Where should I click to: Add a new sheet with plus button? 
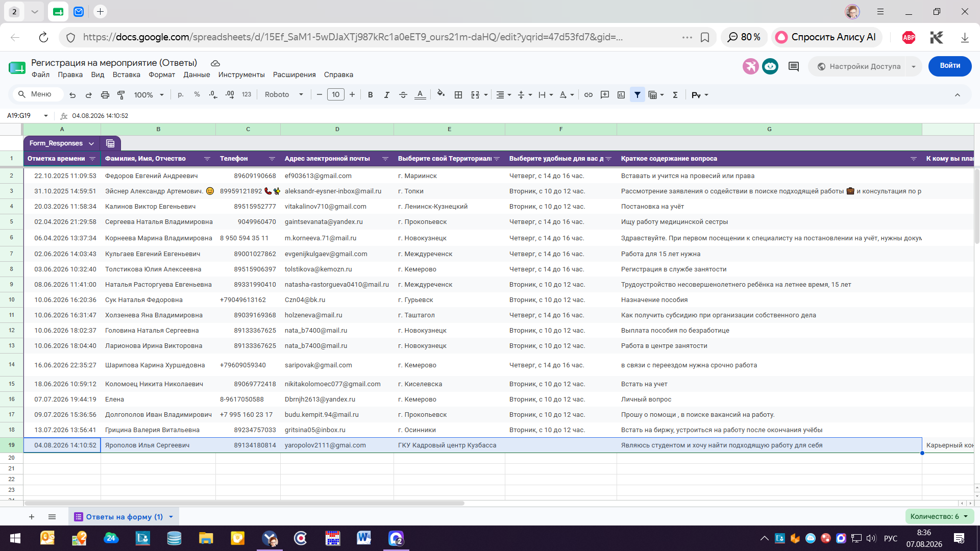coord(32,517)
